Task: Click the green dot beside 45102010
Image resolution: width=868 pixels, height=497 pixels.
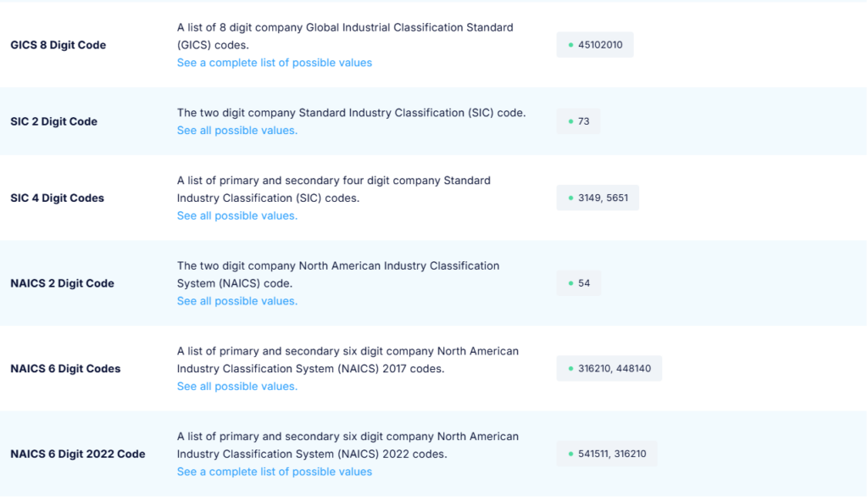Action: [570, 45]
